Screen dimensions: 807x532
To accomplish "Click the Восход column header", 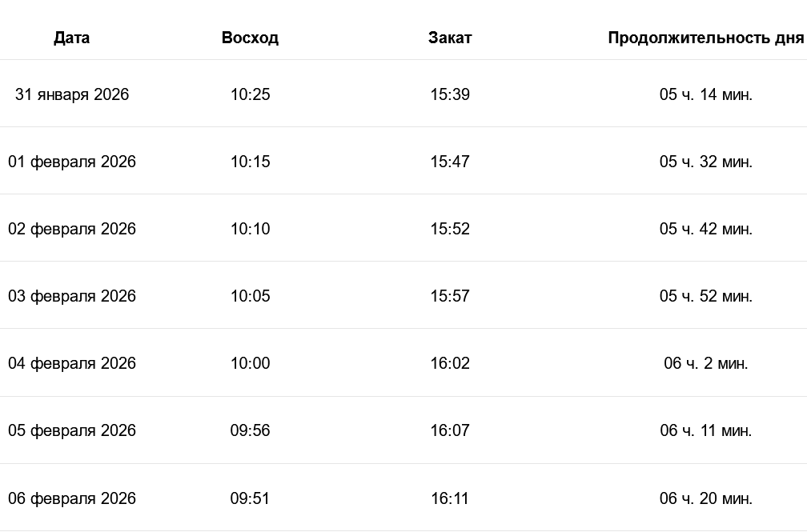I will click(x=250, y=38).
